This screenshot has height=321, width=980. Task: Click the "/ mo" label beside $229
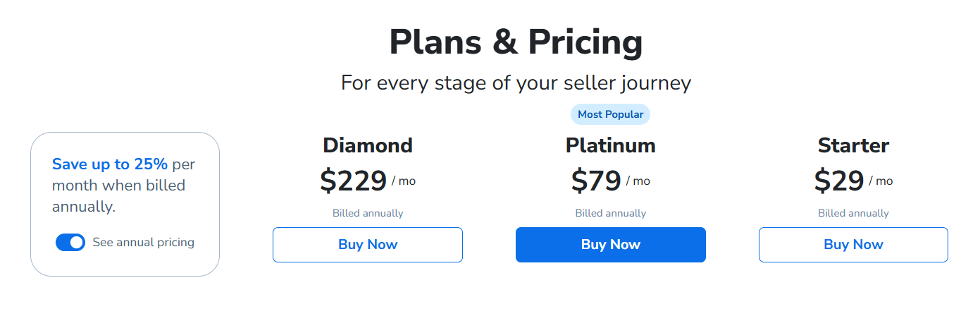[404, 181]
